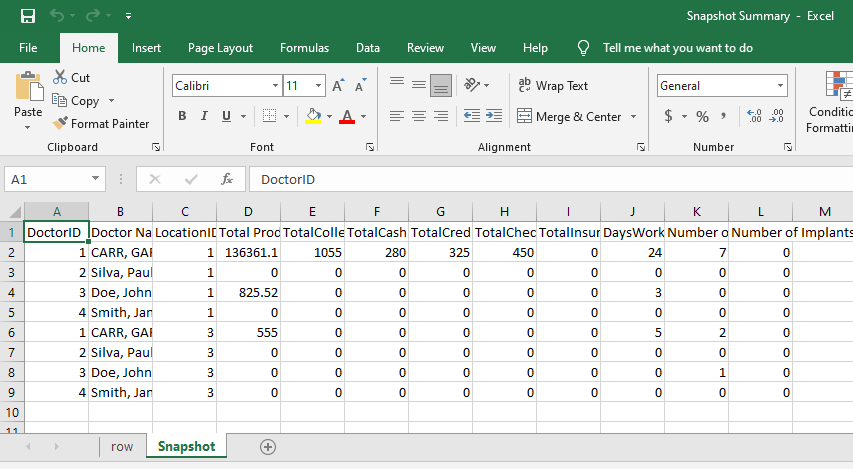
Task: Toggle Wrap Text for cells
Action: coord(553,86)
